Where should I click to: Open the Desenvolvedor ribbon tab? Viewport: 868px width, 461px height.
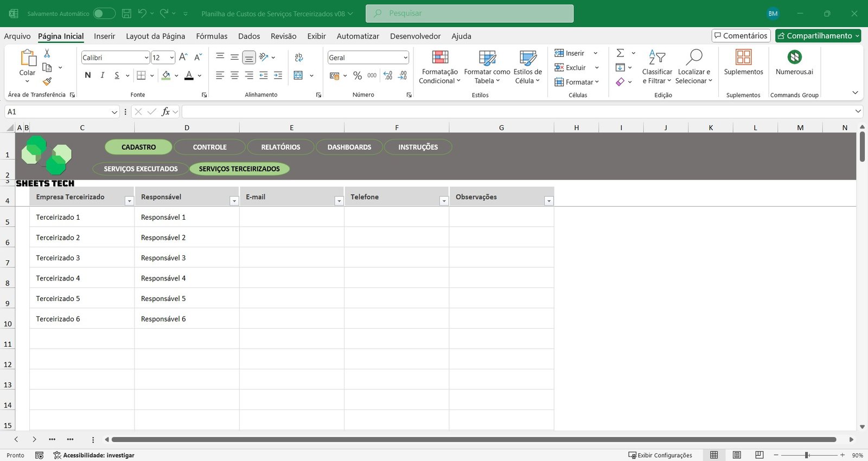[x=416, y=36]
